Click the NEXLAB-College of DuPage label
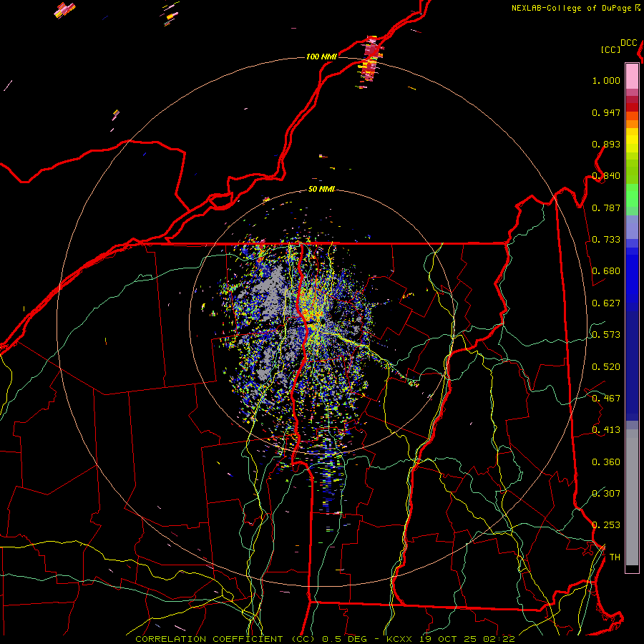 [x=576, y=8]
